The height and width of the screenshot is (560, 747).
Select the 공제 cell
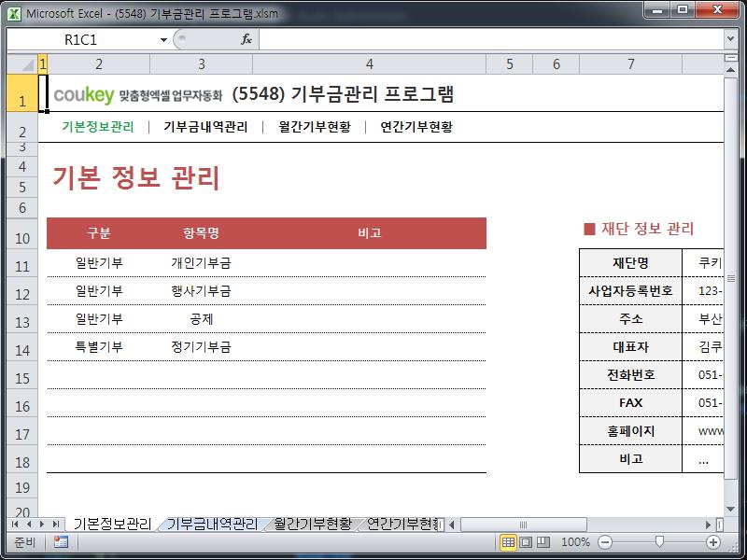[201, 319]
